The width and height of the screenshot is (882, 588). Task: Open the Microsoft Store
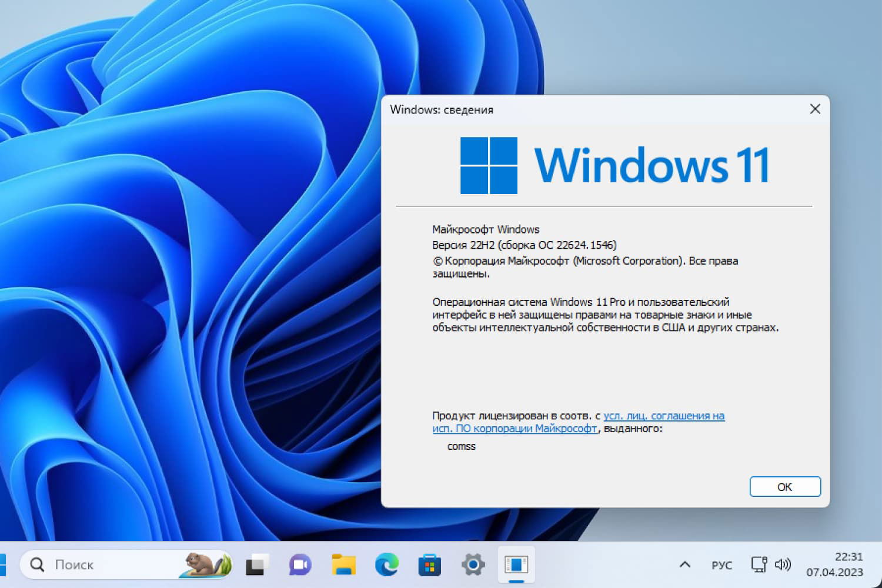tap(429, 564)
